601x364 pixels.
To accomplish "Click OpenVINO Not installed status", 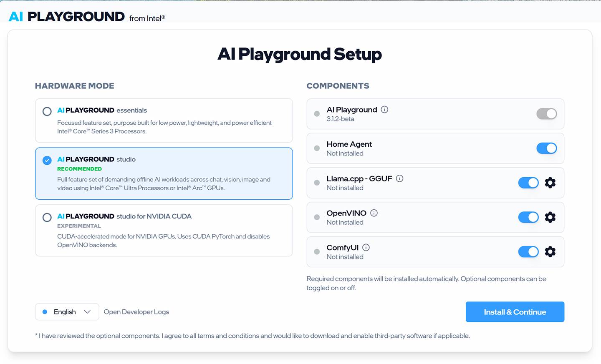I will 345,223.
